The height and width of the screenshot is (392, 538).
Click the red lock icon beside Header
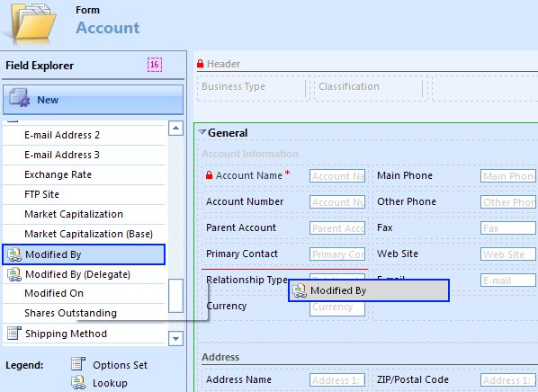click(x=201, y=64)
